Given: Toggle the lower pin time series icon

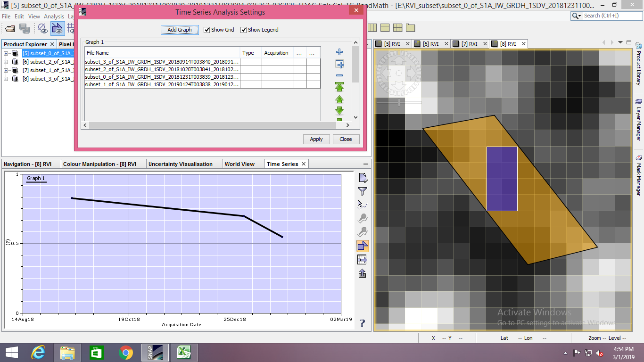Looking at the screenshot, I should click(363, 232).
